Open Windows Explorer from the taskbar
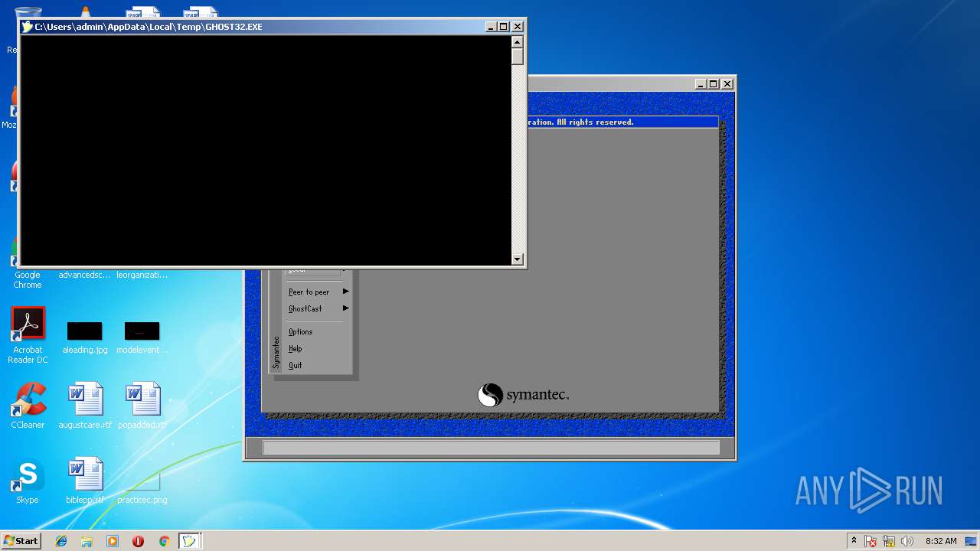The image size is (980, 551). pyautogui.click(x=87, y=541)
